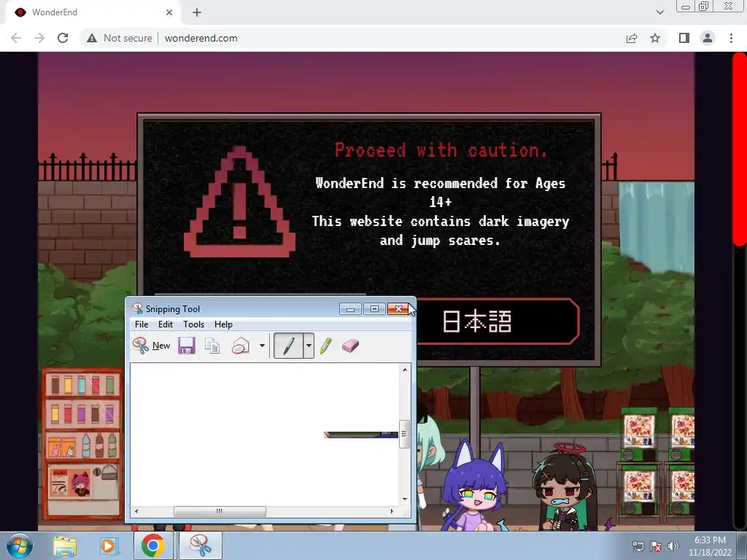Open the Chrome three-dot menu
The image size is (747, 560).
click(731, 38)
